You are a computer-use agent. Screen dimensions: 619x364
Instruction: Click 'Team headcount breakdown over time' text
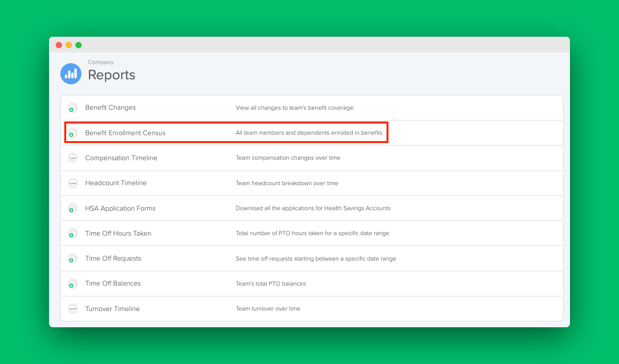click(x=287, y=183)
